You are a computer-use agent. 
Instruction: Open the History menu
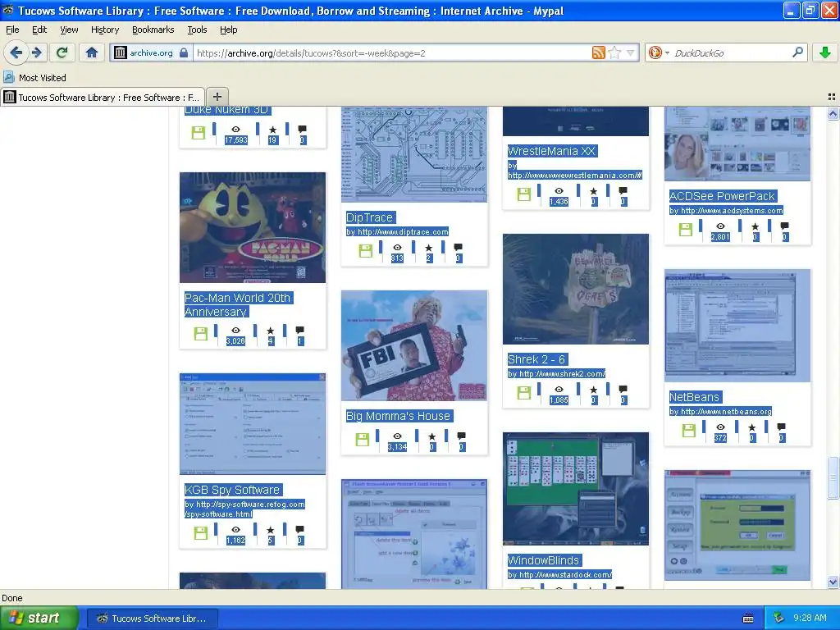click(104, 30)
